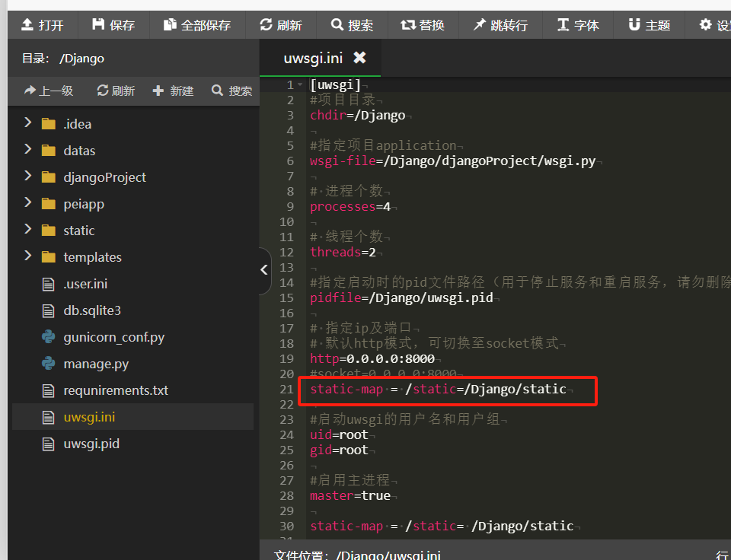Viewport: 731px width, 560px height.
Task: Click the 主题 (Theme) magnet icon
Action: coord(634,24)
